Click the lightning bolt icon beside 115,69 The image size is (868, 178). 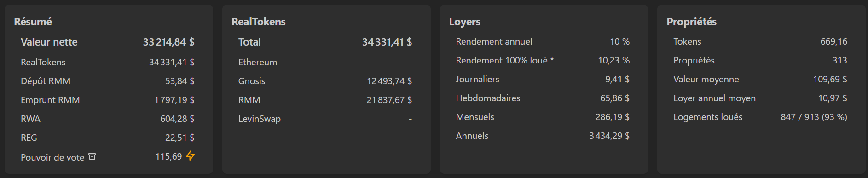point(190,156)
